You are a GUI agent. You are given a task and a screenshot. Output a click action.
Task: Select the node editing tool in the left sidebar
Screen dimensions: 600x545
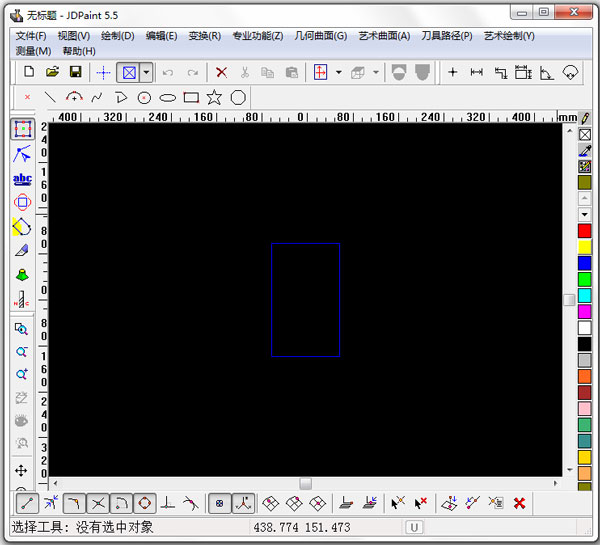pyautogui.click(x=22, y=154)
